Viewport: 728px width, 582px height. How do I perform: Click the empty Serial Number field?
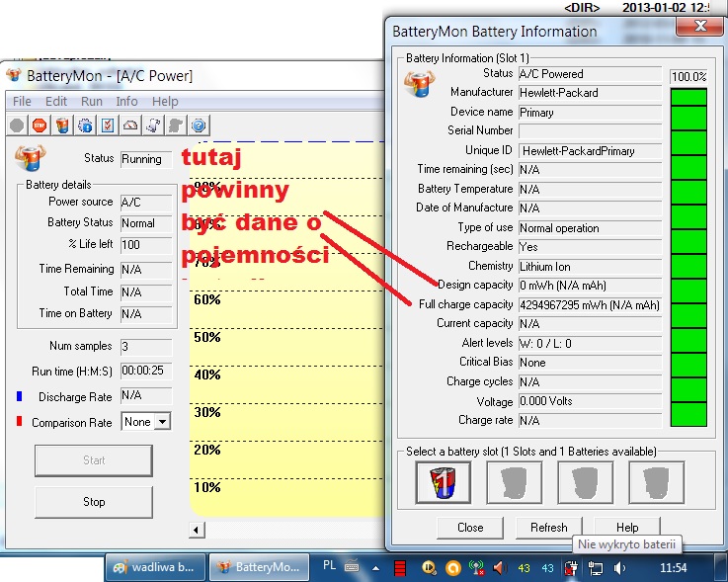coord(590,131)
